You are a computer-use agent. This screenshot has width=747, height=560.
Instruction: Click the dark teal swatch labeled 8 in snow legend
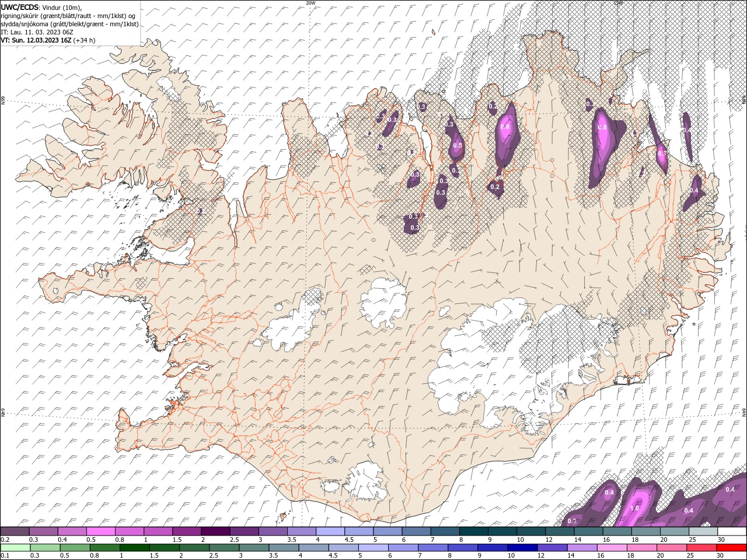click(473, 531)
